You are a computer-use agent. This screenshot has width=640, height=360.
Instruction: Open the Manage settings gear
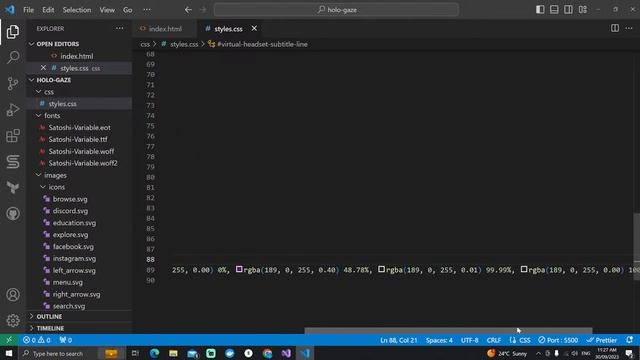click(13, 320)
